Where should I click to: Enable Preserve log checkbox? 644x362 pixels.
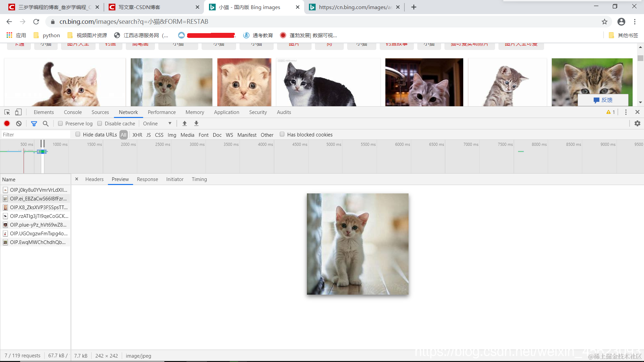pos(60,123)
